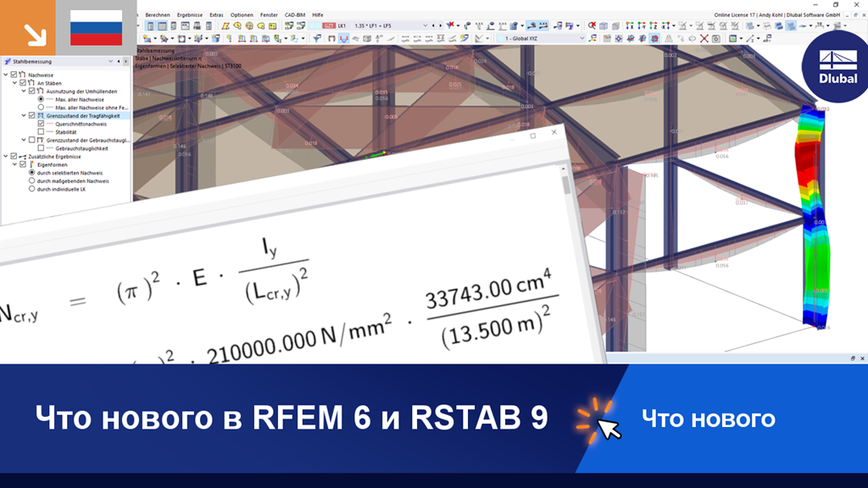Click the highlighted wireframe display icon
This screenshot has height=488, width=868.
(791, 25)
